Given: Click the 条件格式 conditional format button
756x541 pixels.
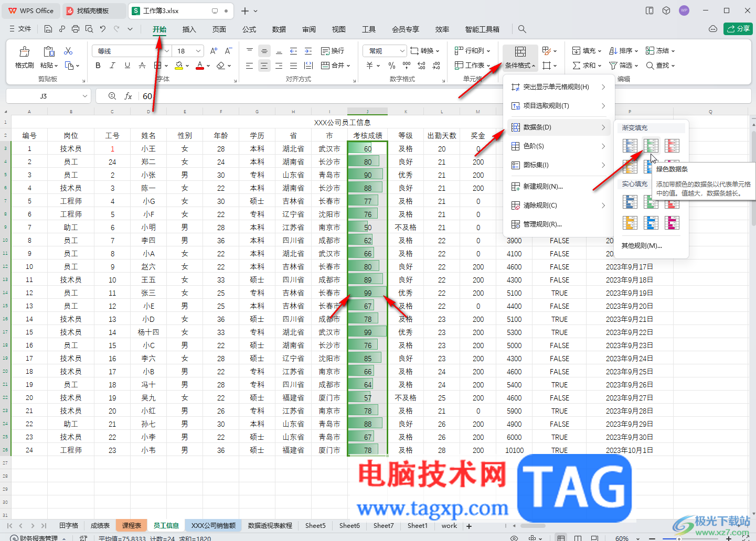Looking at the screenshot, I should click(520, 58).
